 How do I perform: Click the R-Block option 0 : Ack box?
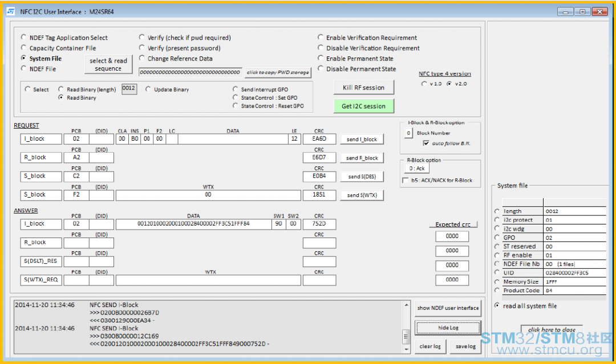[x=417, y=168]
